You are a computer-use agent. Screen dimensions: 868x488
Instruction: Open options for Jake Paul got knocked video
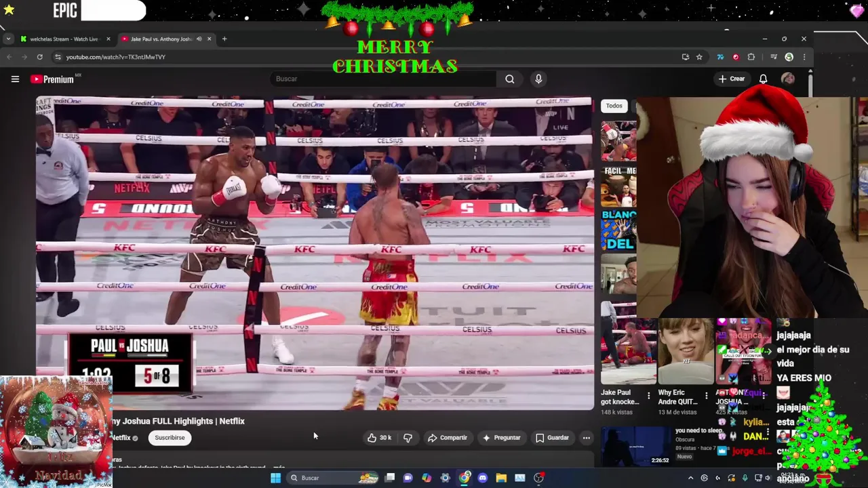(648, 396)
